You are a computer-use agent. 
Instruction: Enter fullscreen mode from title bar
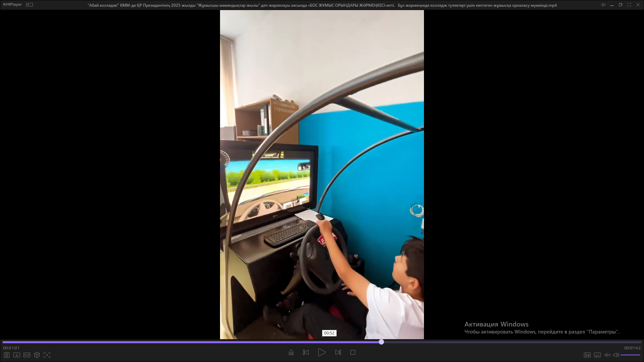[629, 5]
